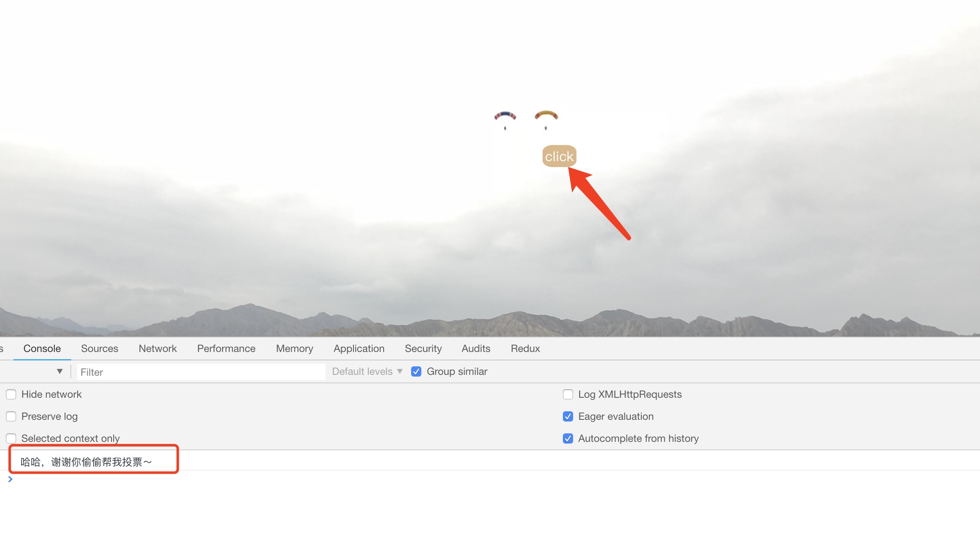
Task: Click the blue console prompt chevron
Action: click(x=10, y=479)
